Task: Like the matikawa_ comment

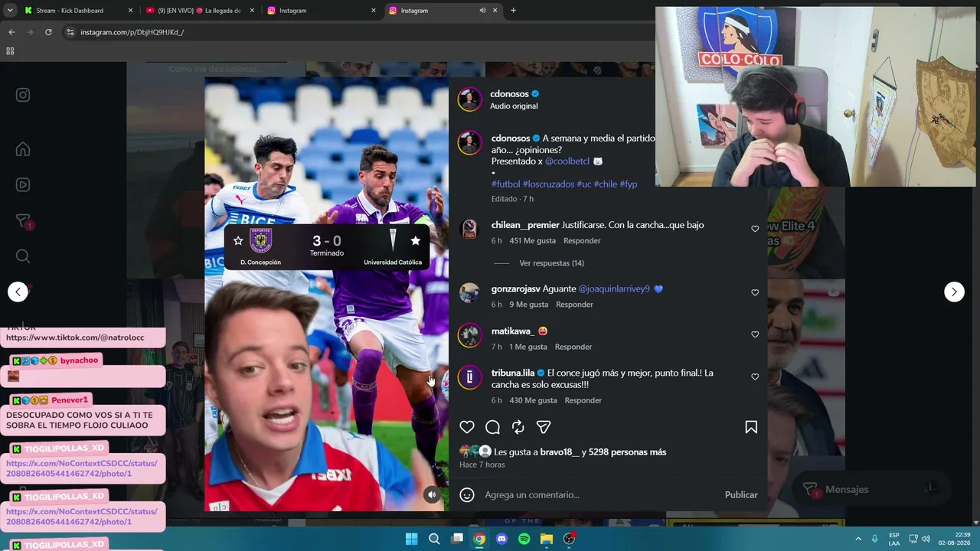Action: coord(755,334)
